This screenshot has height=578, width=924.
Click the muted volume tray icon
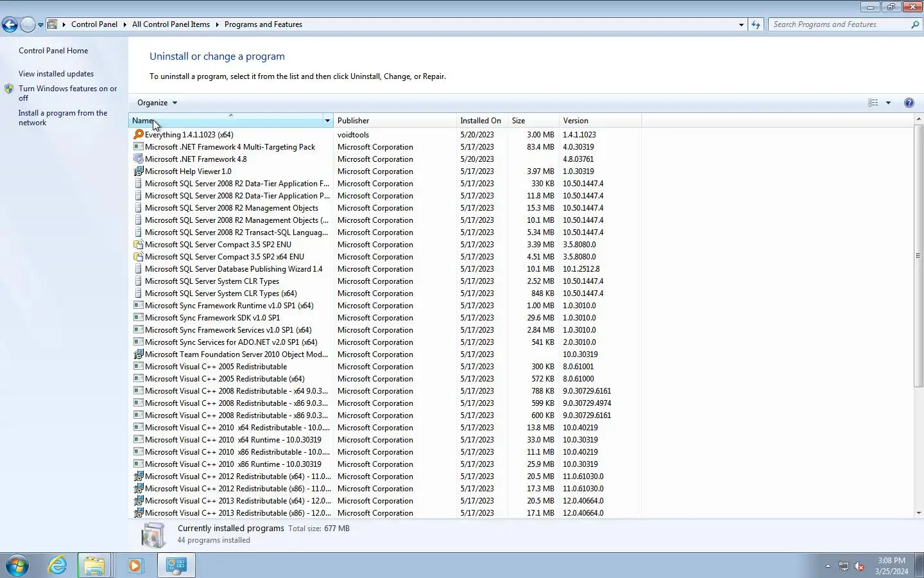(859, 566)
